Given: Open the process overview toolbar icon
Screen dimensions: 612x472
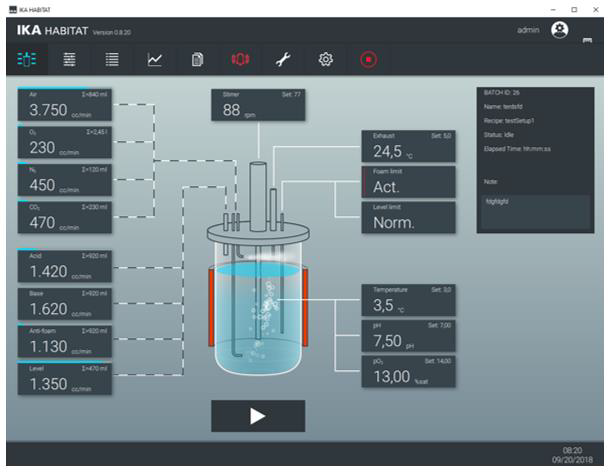Looking at the screenshot, I should [x=27, y=60].
